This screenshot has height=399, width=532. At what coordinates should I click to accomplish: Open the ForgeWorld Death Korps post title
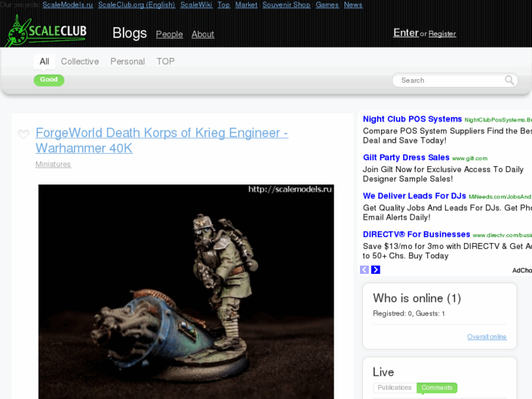[162, 141]
